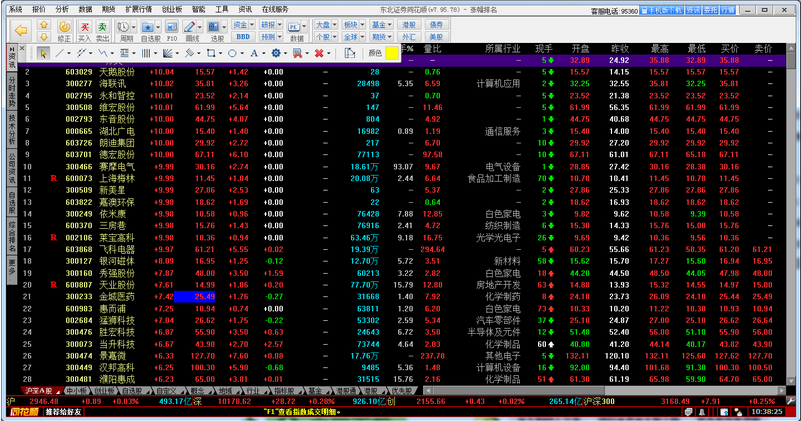
Task: Select the straight line drawing tool
Action: click(60, 53)
